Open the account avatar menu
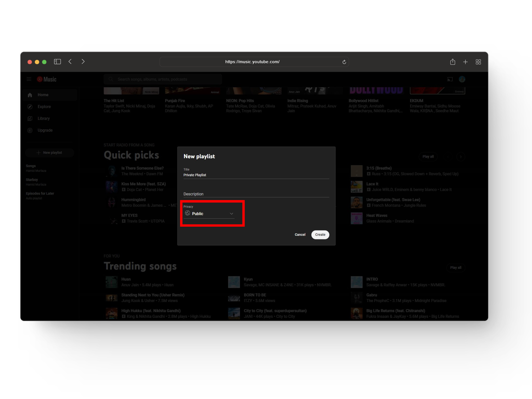This screenshot has height=399, width=532. click(462, 79)
